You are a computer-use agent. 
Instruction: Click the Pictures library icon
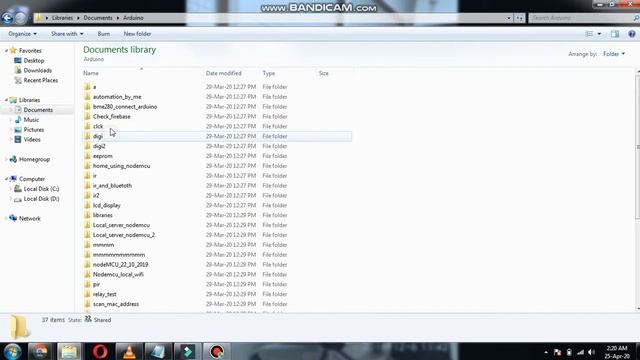18,129
